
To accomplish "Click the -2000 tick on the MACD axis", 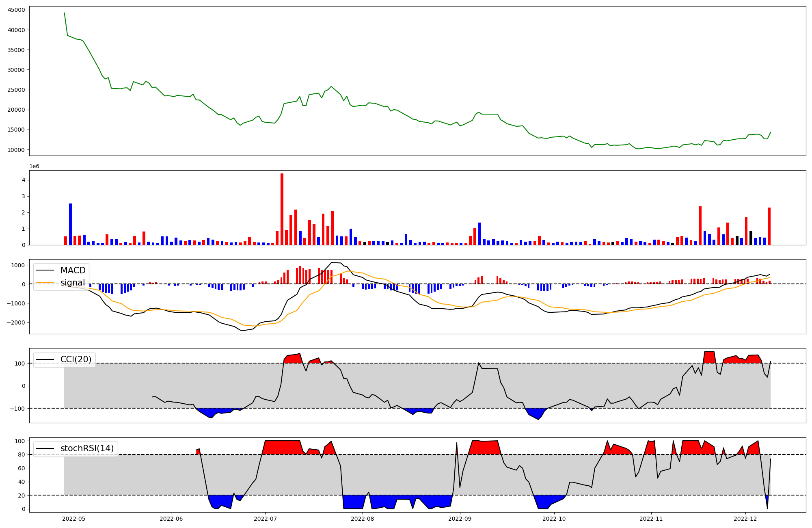I will coord(15,323).
